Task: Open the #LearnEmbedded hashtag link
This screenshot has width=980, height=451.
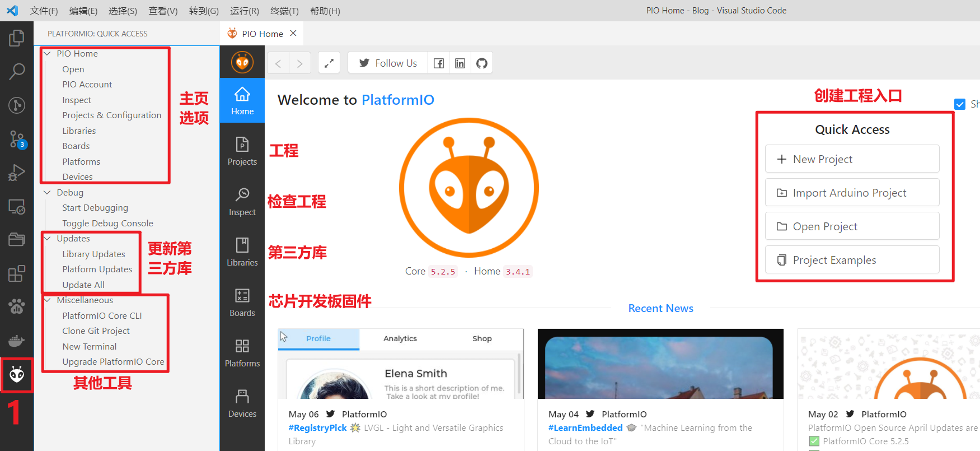Action: pos(585,428)
